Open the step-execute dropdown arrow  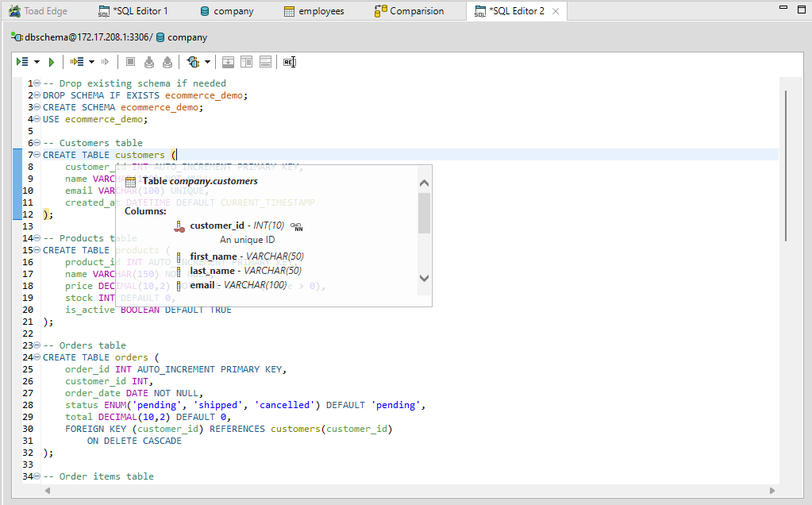point(91,62)
